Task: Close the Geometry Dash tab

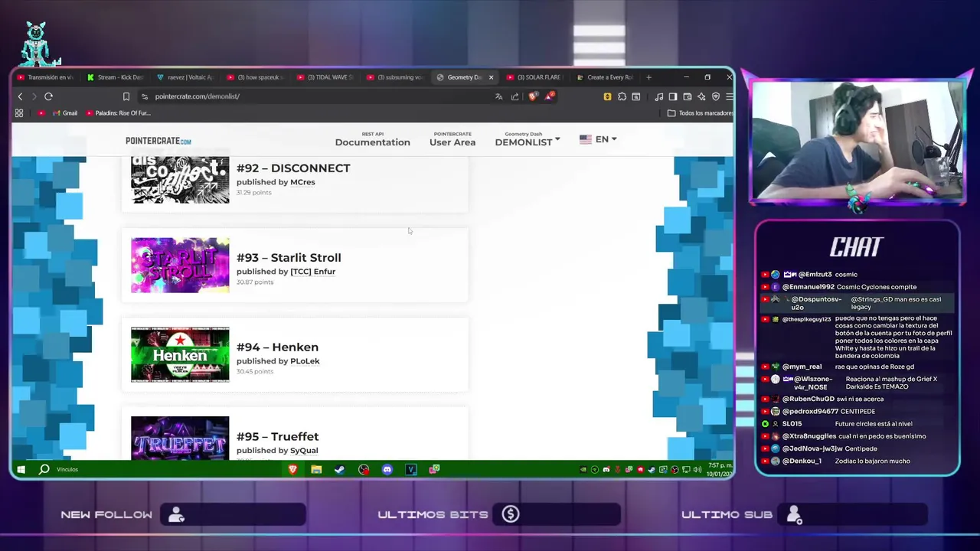Action: (491, 77)
